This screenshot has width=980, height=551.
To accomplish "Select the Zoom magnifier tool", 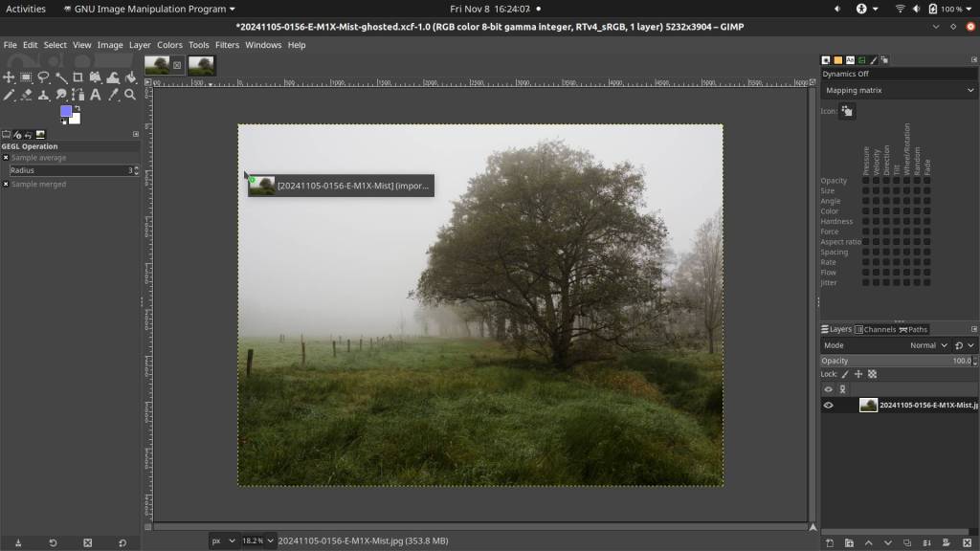I will (130, 95).
